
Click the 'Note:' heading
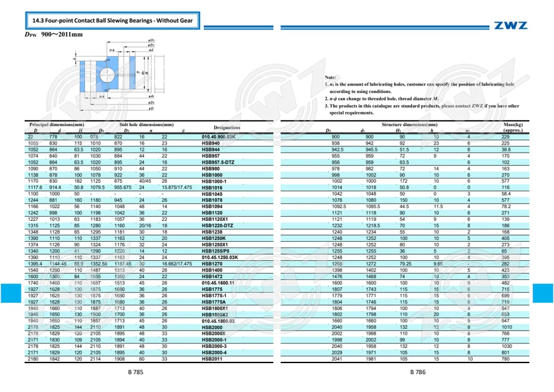point(331,78)
